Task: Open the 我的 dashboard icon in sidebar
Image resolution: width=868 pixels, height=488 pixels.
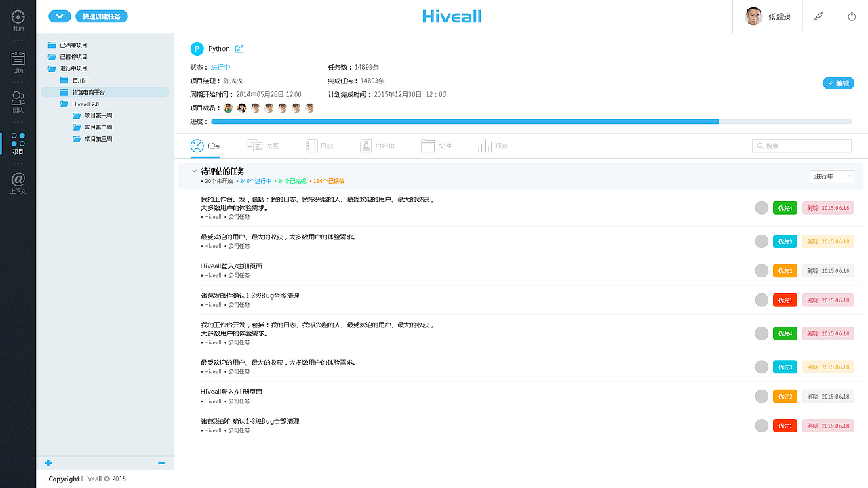Action: point(18,17)
